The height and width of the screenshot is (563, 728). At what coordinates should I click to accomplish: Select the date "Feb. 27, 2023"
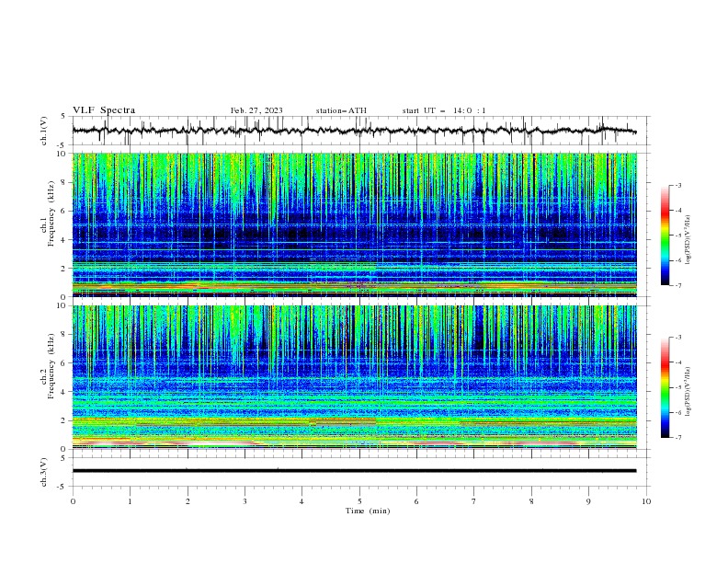click(x=256, y=110)
